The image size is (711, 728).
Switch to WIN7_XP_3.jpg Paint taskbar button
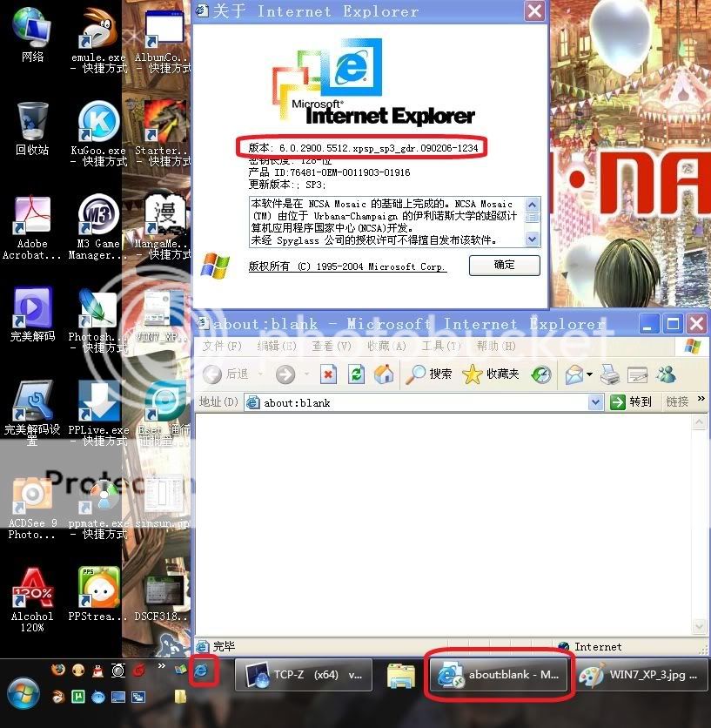point(641,675)
